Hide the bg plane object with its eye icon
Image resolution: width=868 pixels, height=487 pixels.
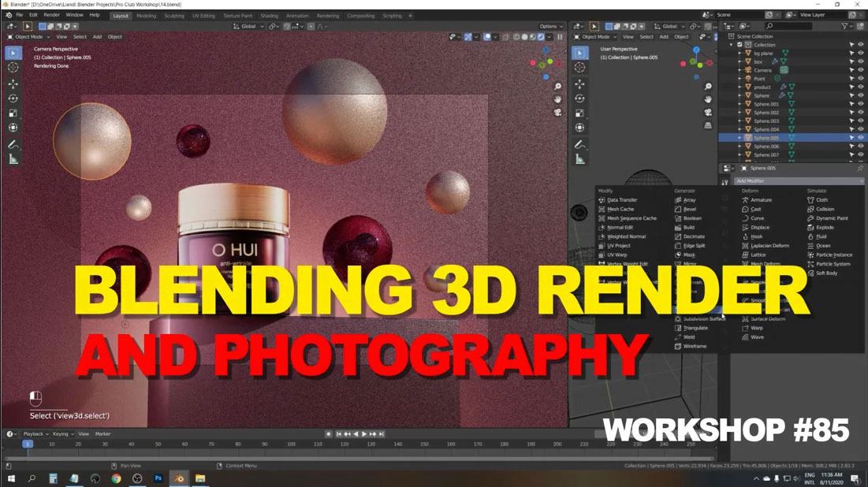click(x=861, y=53)
